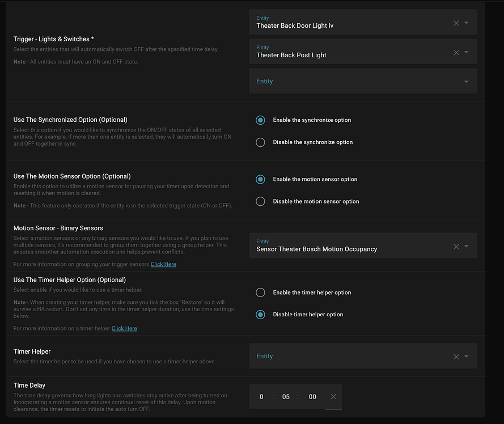Select Disable the motion sensor option
Viewport: 504px width, 424px height.
pos(260,201)
